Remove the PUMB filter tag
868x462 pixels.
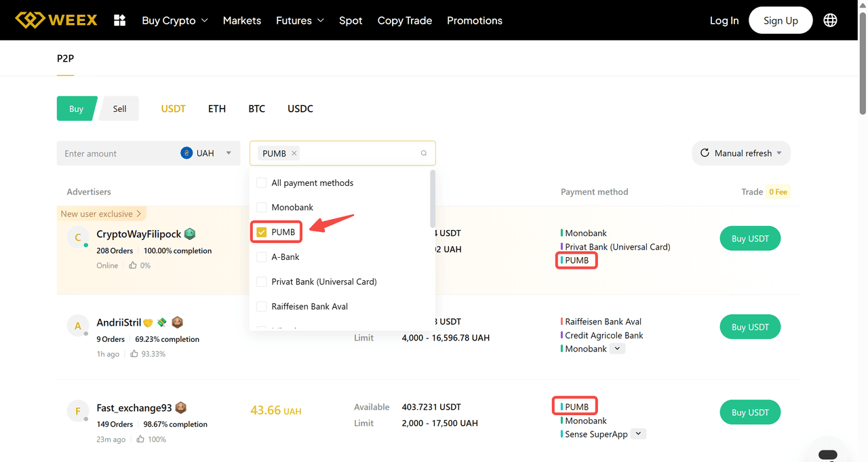(294, 153)
